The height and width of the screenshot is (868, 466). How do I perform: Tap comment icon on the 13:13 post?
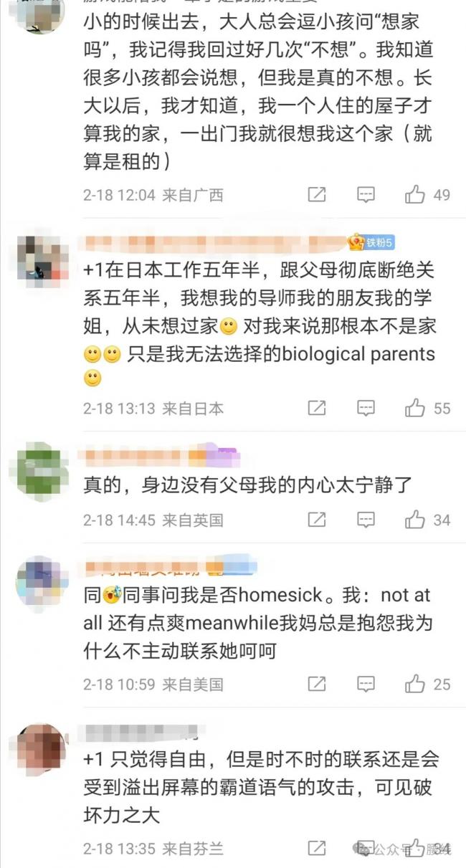366,408
